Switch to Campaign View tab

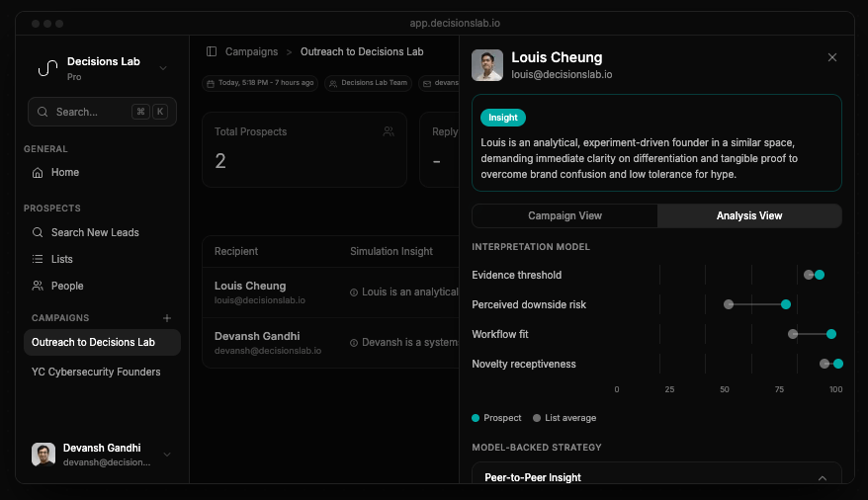click(x=564, y=216)
